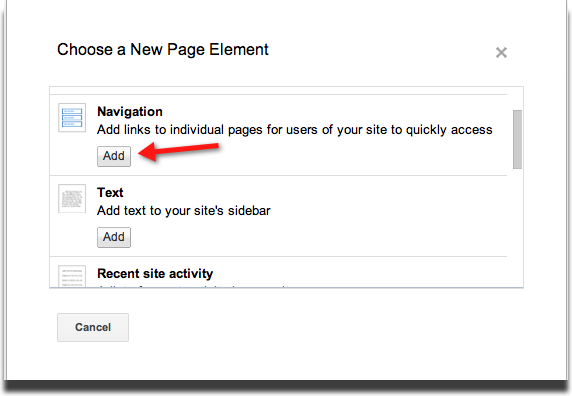This screenshot has width=572, height=396.
Task: Click "Add text to your site's sidebar" description
Action: pos(183,211)
